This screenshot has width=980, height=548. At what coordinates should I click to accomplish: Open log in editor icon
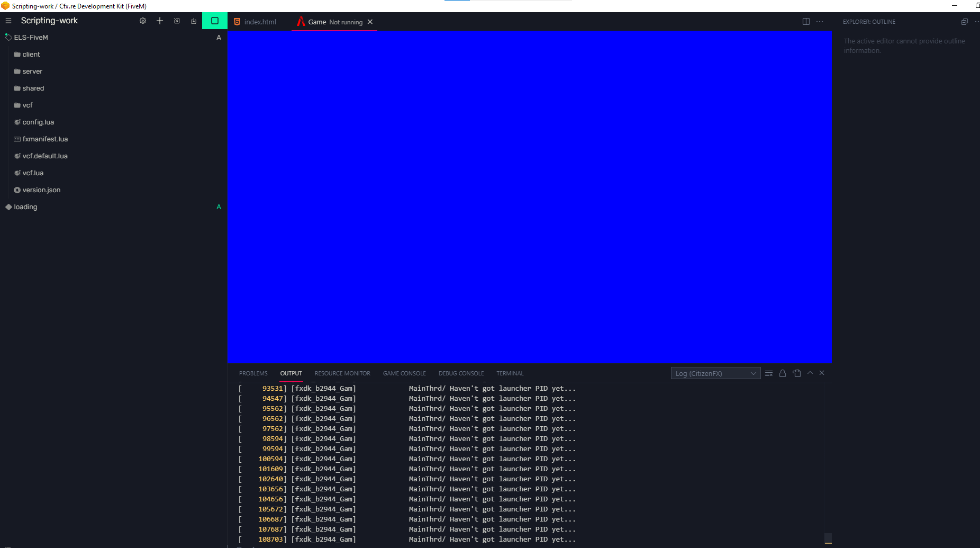(x=797, y=373)
